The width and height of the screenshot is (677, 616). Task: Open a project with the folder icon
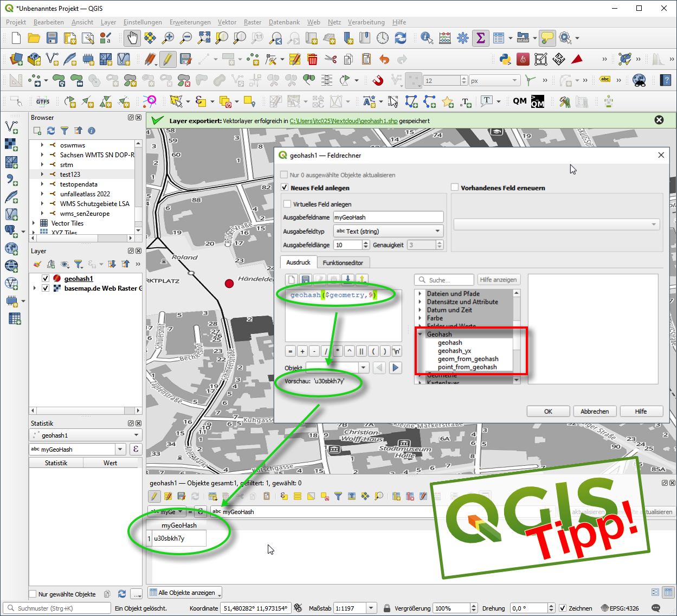point(34,38)
